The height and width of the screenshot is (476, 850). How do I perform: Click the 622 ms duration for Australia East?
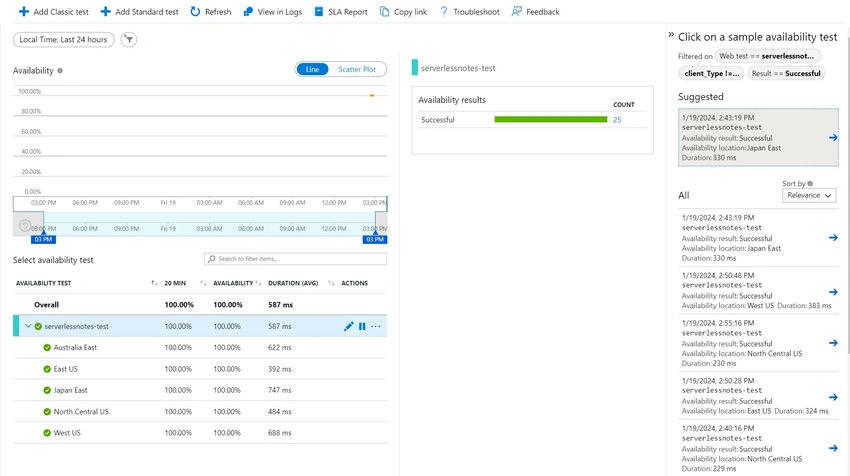pos(280,348)
